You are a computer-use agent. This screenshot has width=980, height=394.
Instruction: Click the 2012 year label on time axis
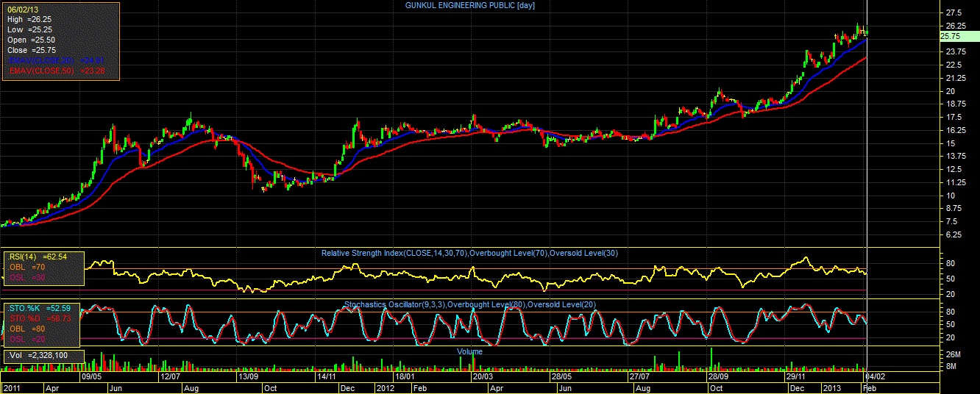point(386,387)
